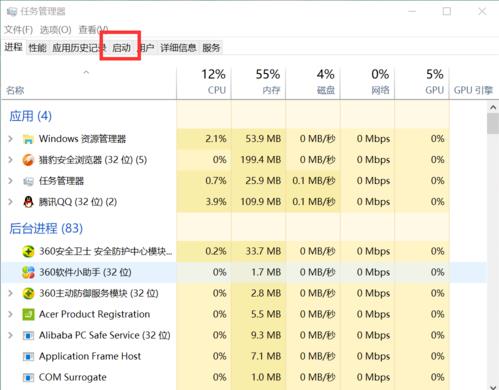Expand the Alibaba PC Safe Service row
Image resolution: width=499 pixels, height=390 pixels.
tap(11, 335)
